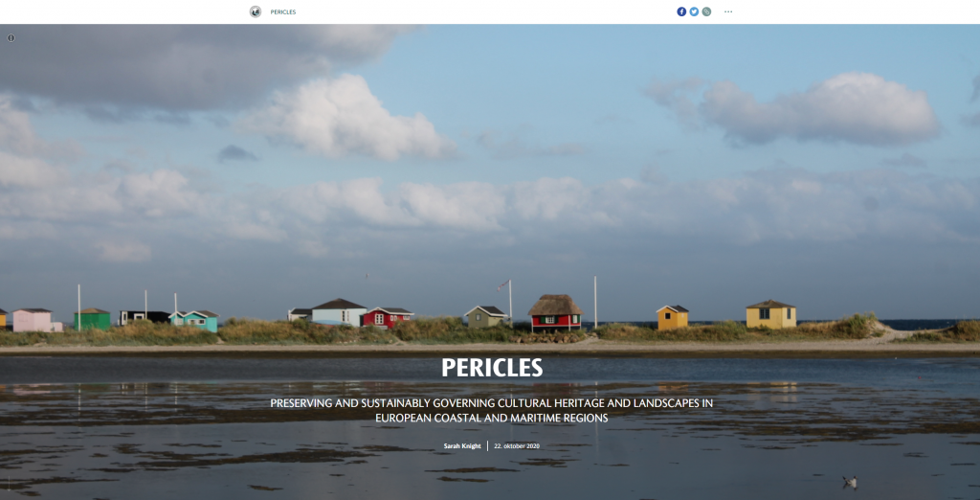Click the thatched-roof red house in photo
The image size is (980, 500).
556,313
